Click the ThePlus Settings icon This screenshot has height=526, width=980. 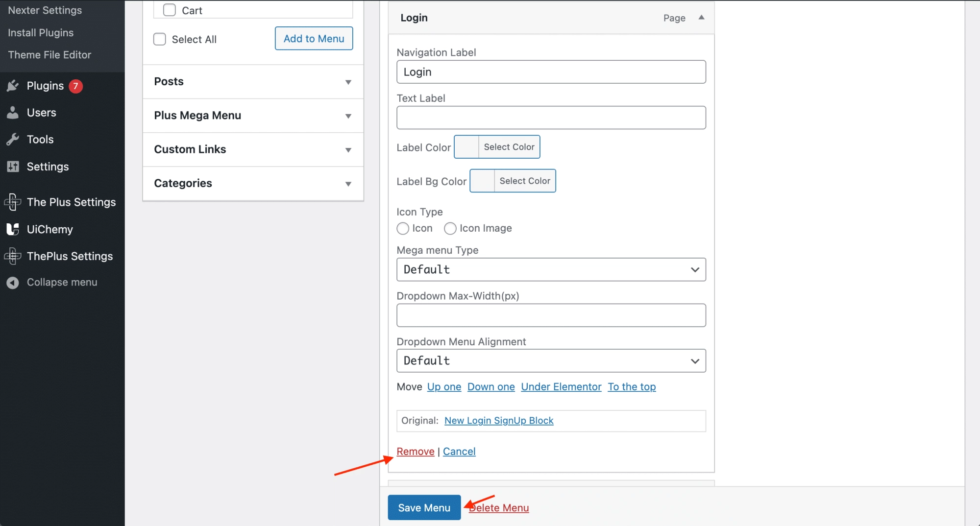click(x=13, y=256)
